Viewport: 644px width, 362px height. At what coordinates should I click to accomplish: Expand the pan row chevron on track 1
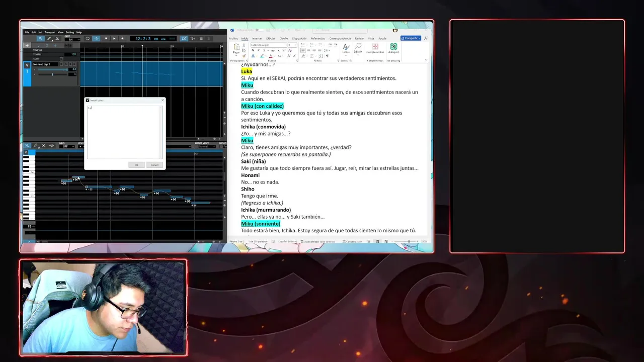(34, 74)
